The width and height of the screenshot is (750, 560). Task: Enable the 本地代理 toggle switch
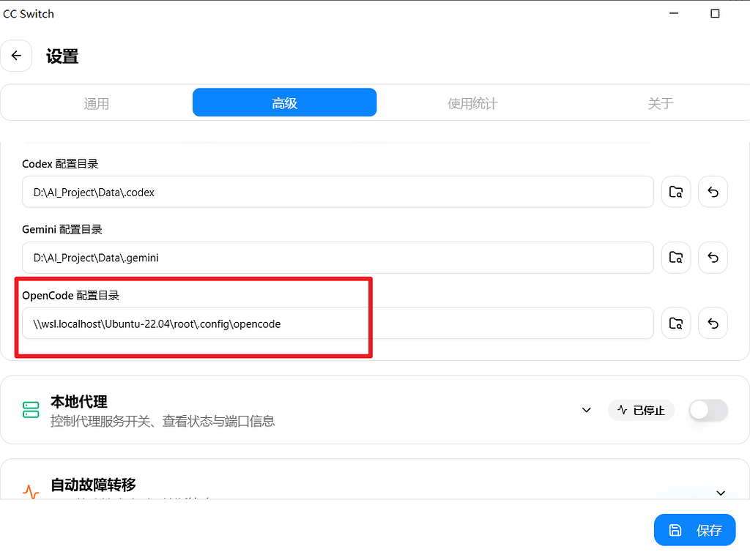click(708, 410)
